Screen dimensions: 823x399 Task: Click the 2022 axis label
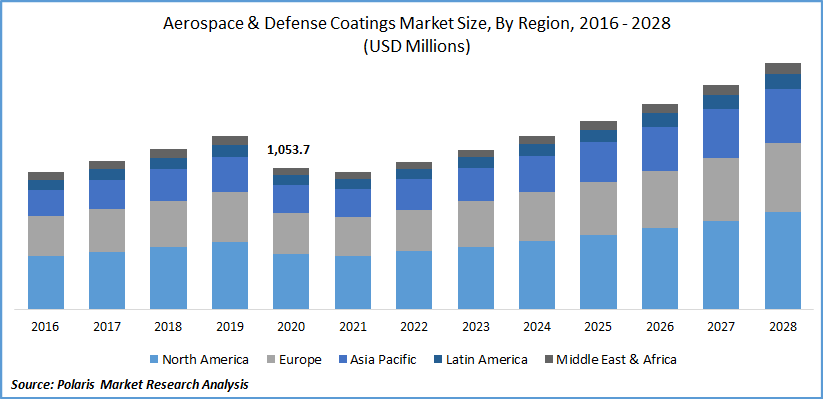coord(414,327)
